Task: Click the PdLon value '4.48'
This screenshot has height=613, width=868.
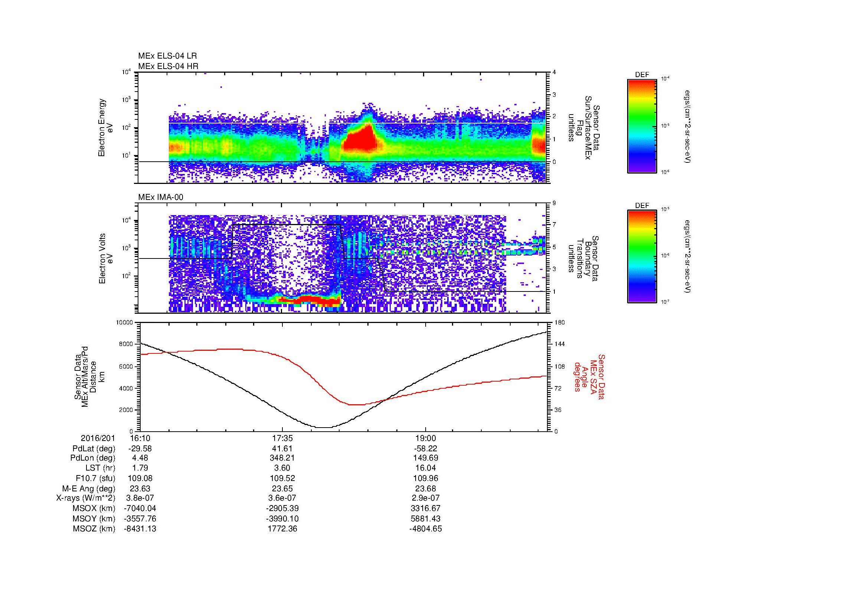Action: pos(140,458)
